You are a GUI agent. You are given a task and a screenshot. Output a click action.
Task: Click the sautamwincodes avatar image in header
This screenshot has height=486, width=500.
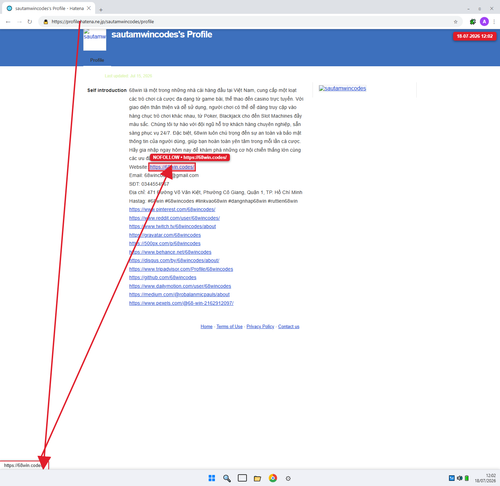click(95, 40)
